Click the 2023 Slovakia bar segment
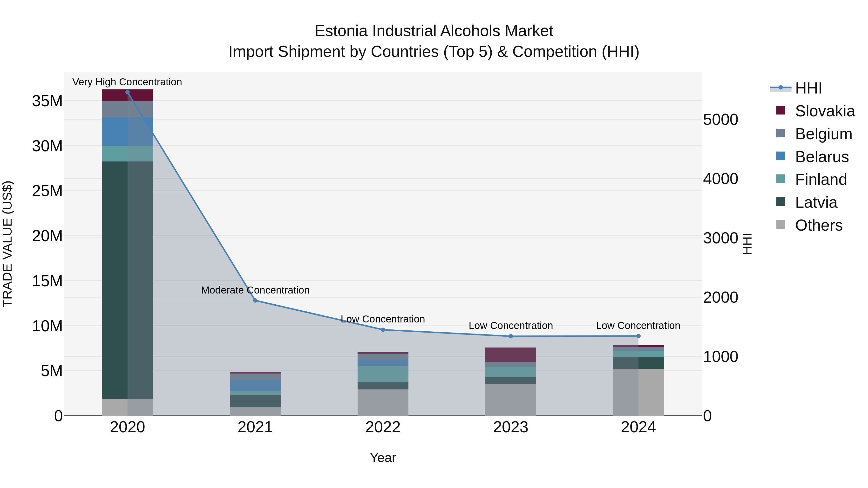This screenshot has width=868, height=488. click(510, 355)
